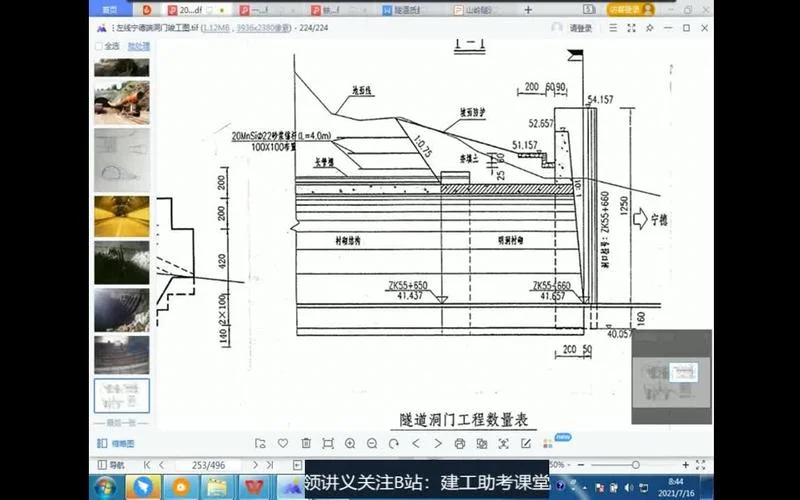The image size is (800, 500).
Task: Go to previous page in PDF bar
Action: click(x=162, y=465)
